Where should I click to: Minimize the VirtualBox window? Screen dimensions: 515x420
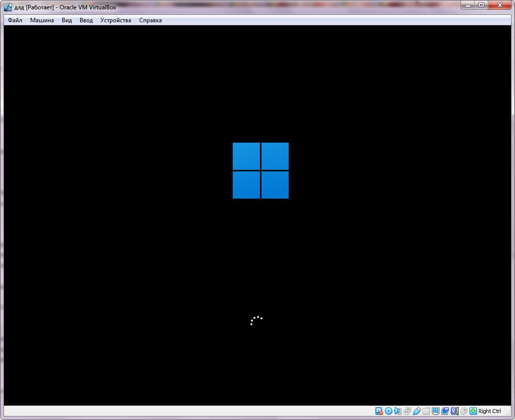(x=468, y=5)
